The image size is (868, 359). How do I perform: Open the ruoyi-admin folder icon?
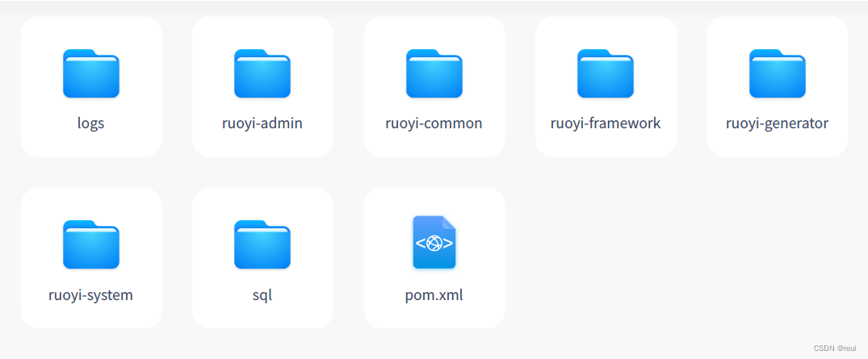coord(262,73)
